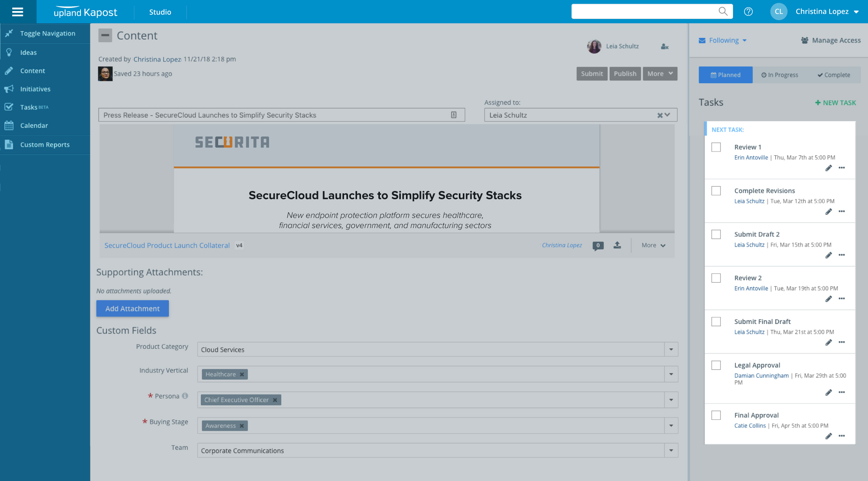Switch to the Complete tab
The width and height of the screenshot is (868, 481).
click(834, 75)
